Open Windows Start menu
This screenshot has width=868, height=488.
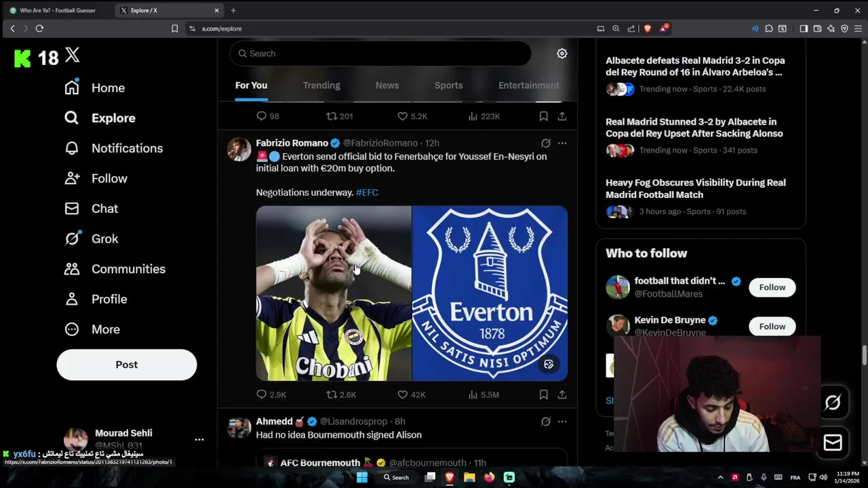[x=362, y=477]
